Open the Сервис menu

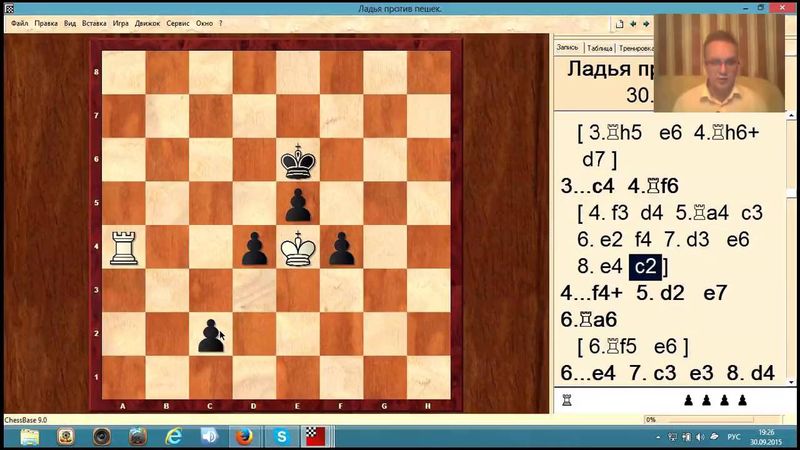click(x=180, y=21)
